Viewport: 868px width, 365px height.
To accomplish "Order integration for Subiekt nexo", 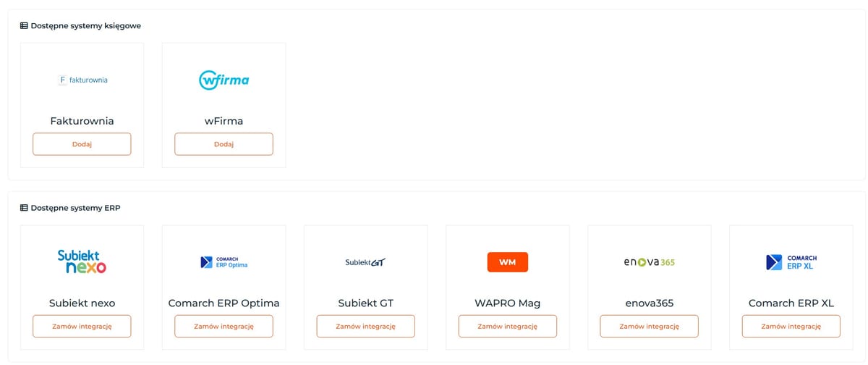I will (82, 327).
